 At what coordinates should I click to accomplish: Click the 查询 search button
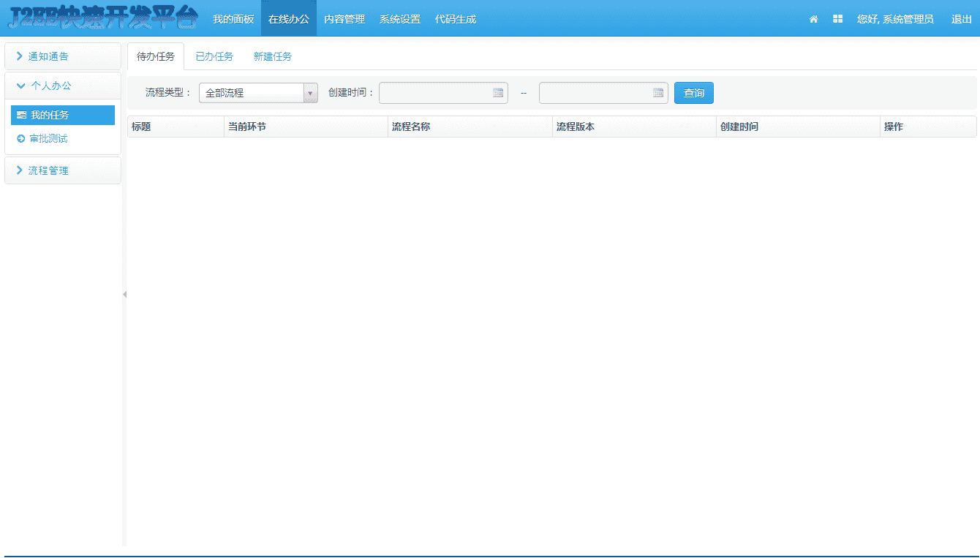pos(693,93)
